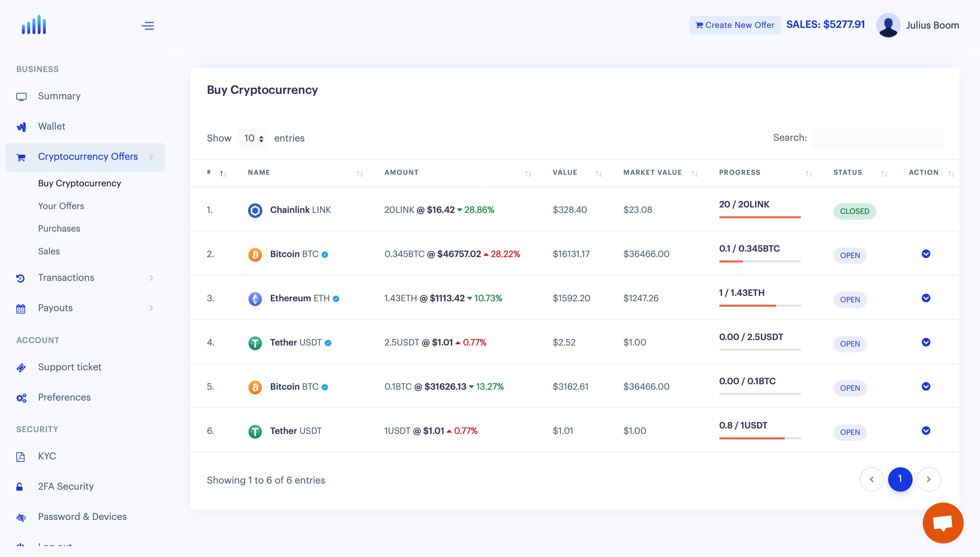Click the hamburger menu collapse icon
This screenshot has width=980, height=557.
click(148, 26)
